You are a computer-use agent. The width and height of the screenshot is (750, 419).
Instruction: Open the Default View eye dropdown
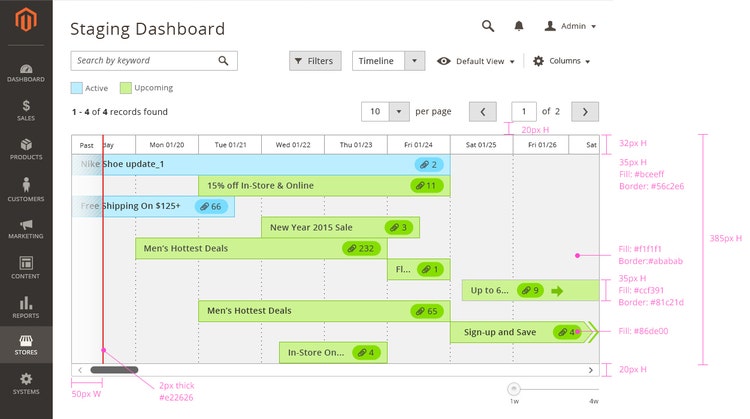coord(476,61)
